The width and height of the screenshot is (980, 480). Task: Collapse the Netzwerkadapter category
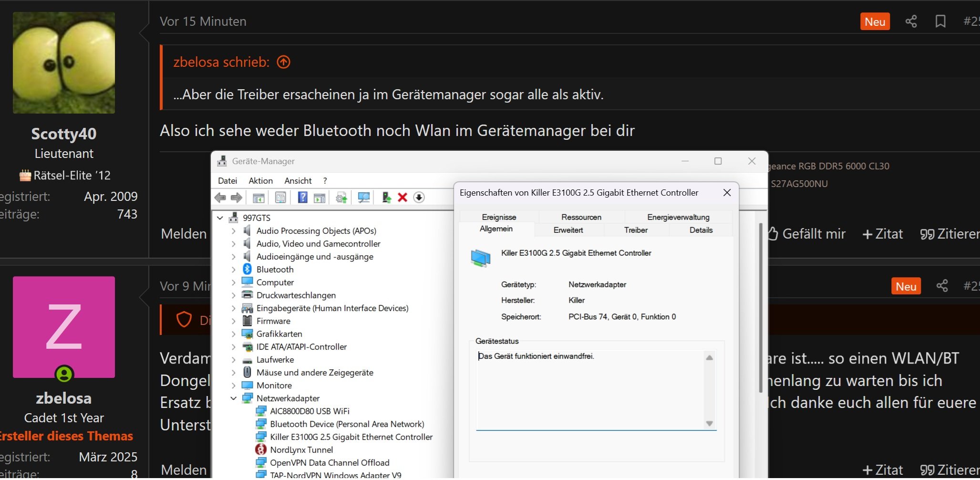(233, 398)
